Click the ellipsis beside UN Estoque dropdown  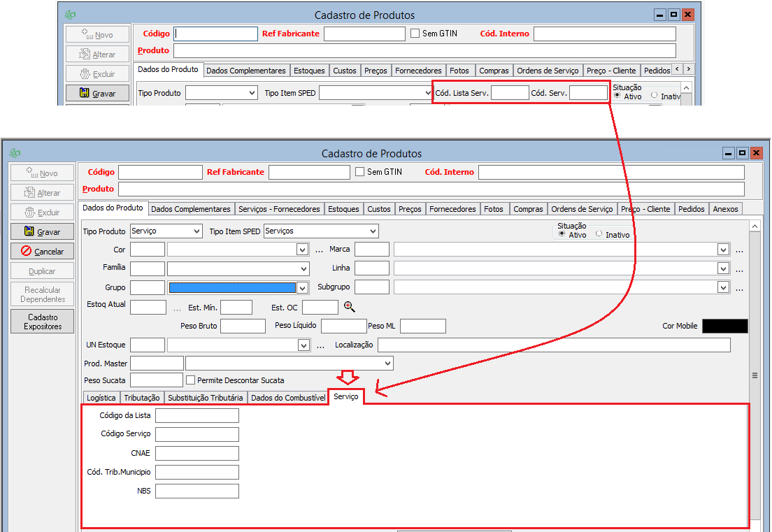coord(320,345)
